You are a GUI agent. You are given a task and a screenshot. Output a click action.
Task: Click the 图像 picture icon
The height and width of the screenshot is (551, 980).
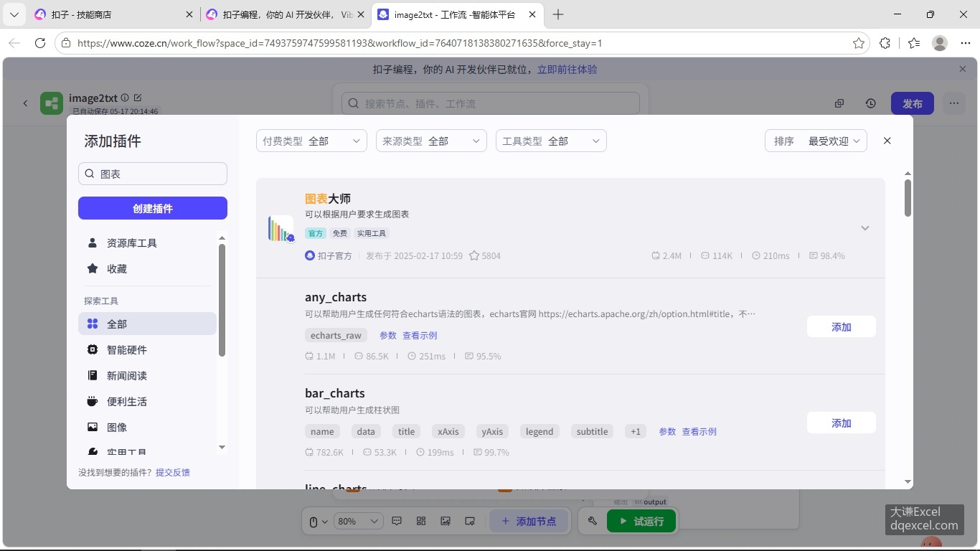[x=93, y=427]
